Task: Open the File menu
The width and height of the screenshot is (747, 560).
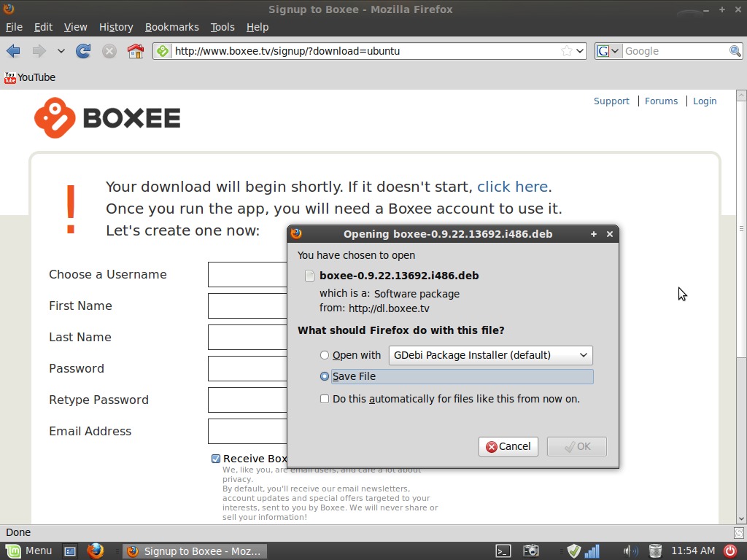Action: pyautogui.click(x=14, y=27)
